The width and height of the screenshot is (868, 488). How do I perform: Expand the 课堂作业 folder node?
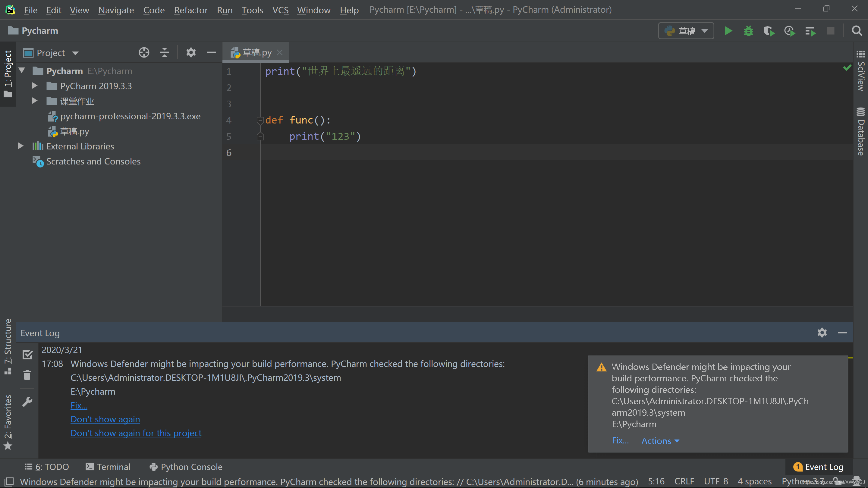pyautogui.click(x=34, y=101)
